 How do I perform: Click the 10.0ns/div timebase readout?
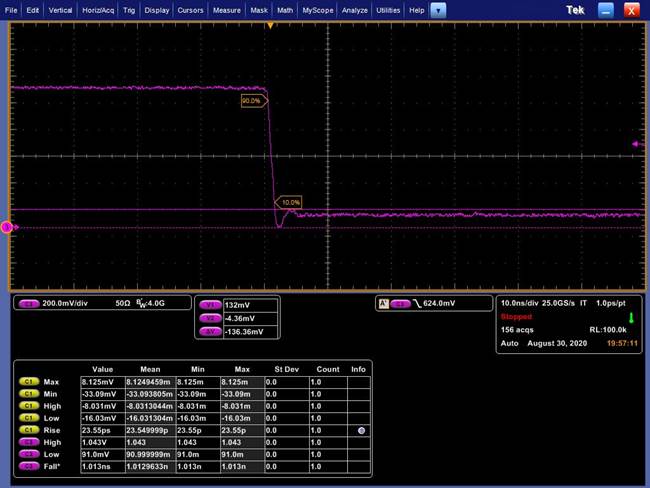[x=519, y=303]
